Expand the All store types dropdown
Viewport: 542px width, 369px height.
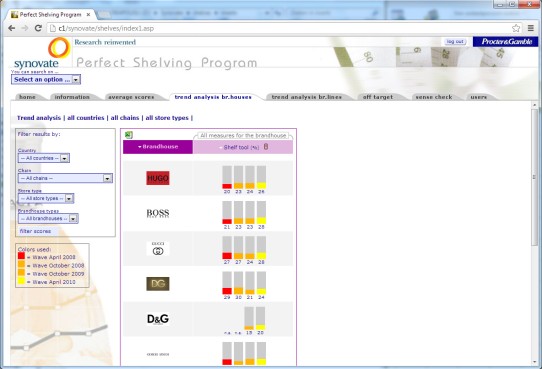tap(46, 198)
